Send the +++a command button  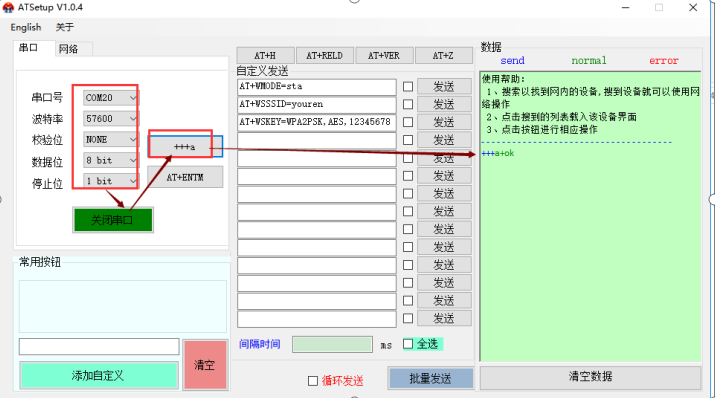pyautogui.click(x=185, y=147)
